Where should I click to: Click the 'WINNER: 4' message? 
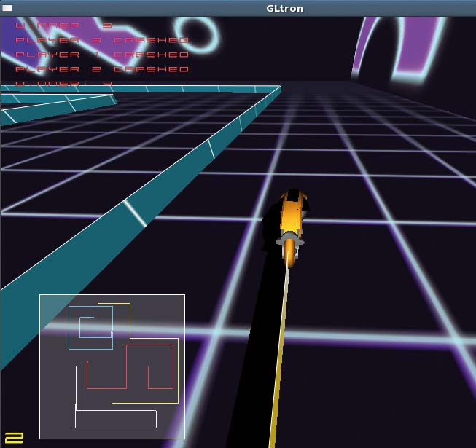tap(64, 84)
